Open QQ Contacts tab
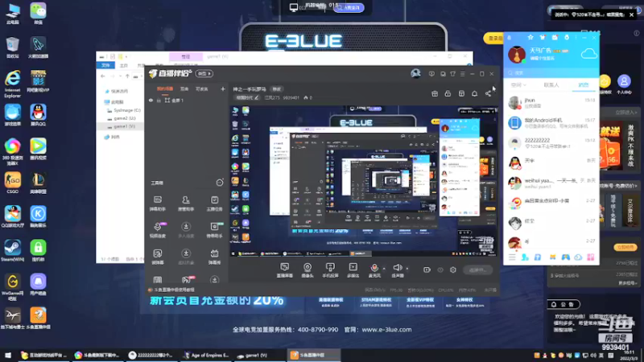 pyautogui.click(x=551, y=85)
